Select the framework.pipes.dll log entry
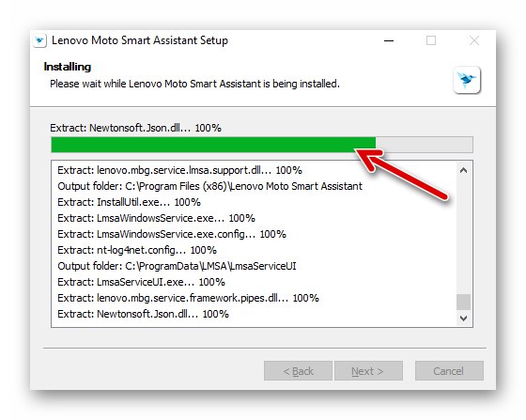This screenshot has height=420, width=526. click(188, 298)
